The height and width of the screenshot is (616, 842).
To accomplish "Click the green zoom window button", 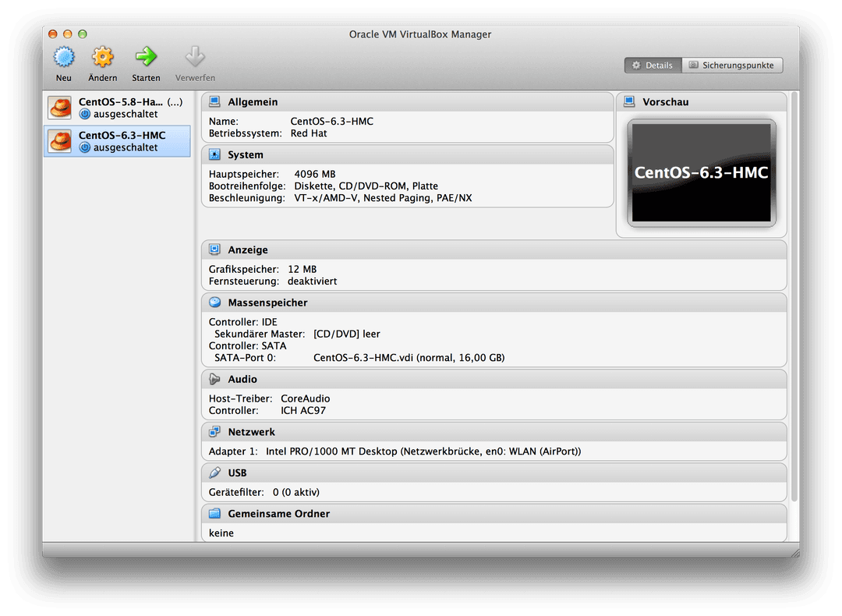I will [83, 34].
